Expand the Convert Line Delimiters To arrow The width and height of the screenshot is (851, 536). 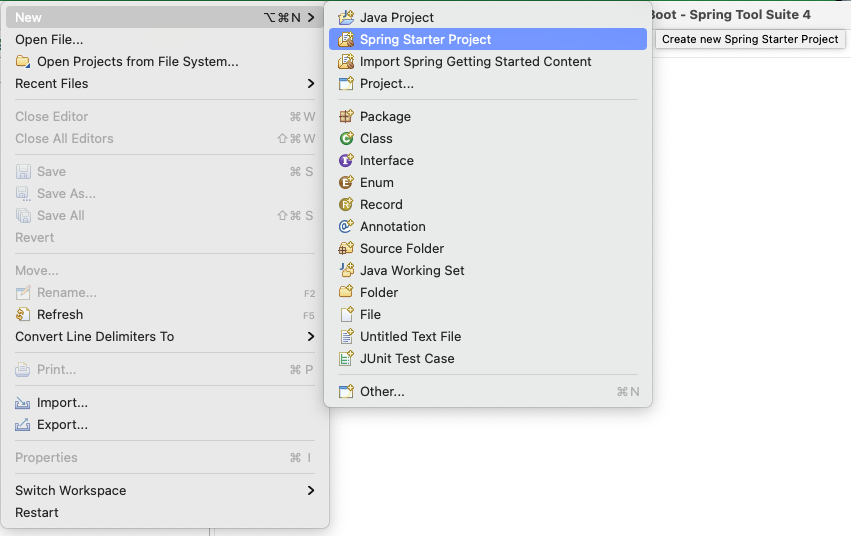(311, 336)
